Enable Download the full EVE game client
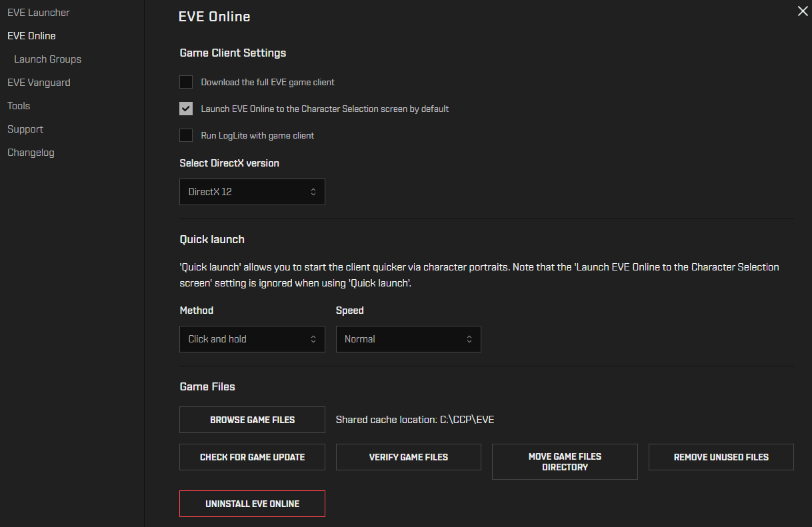 [x=186, y=83]
